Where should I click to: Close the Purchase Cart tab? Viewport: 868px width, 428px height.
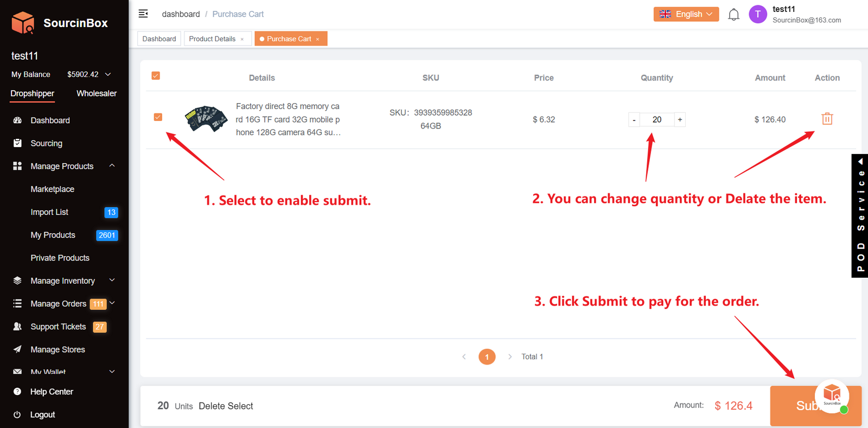(x=318, y=39)
